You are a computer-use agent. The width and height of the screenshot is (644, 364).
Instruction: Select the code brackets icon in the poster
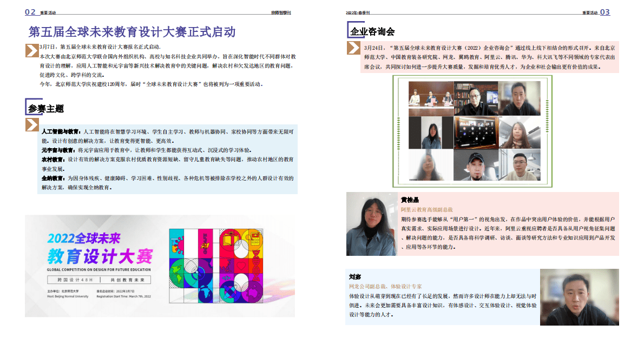click(x=225, y=277)
